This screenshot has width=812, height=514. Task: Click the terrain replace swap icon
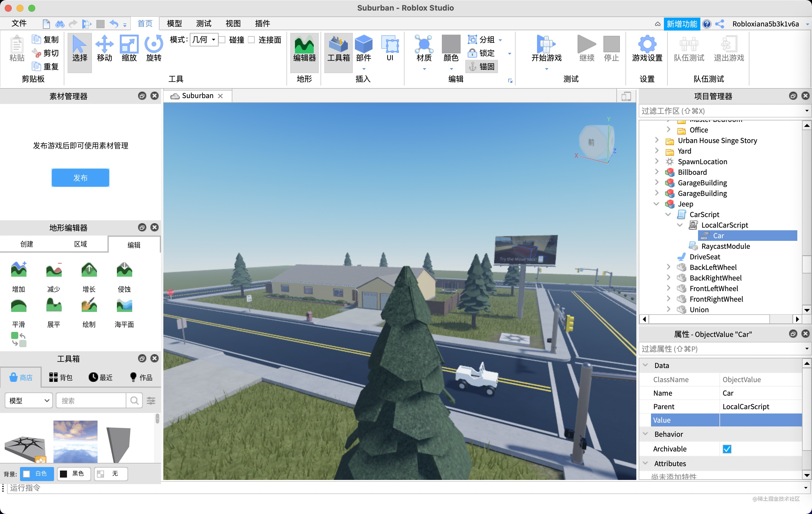tap(19, 340)
